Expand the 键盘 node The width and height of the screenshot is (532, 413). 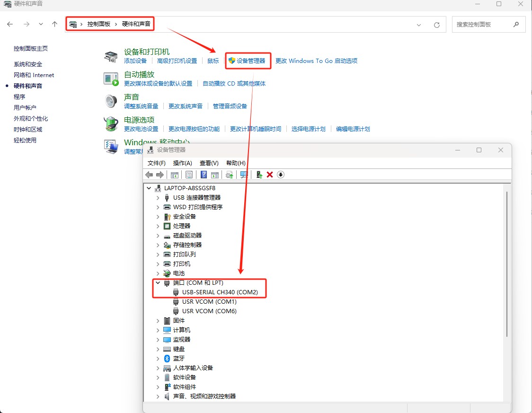click(158, 349)
